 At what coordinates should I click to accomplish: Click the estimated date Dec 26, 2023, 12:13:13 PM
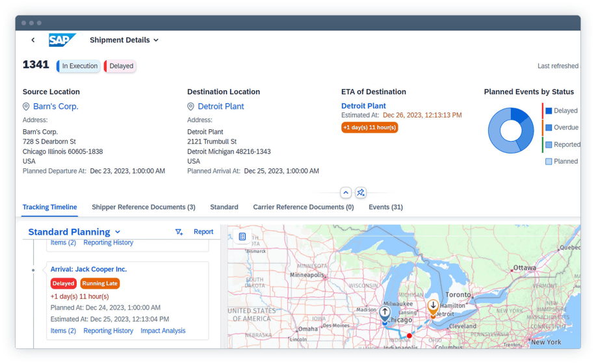(x=422, y=115)
